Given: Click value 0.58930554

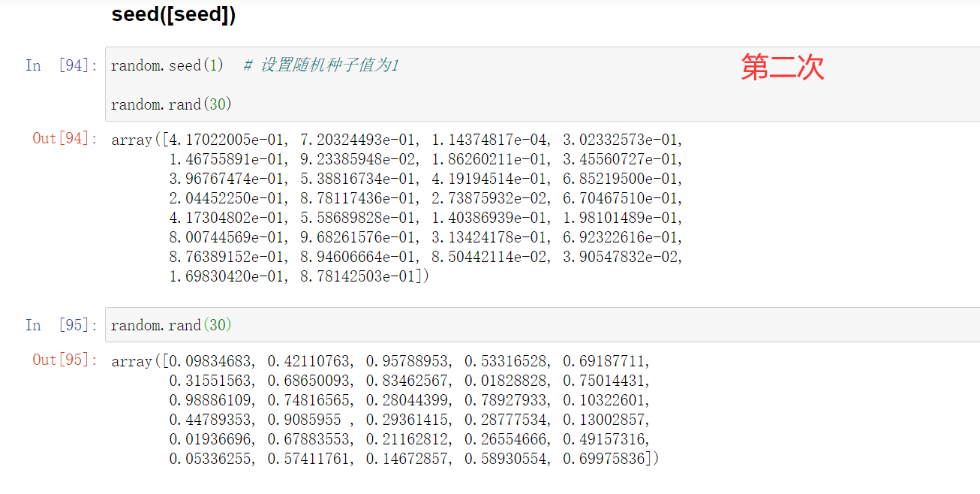Looking at the screenshot, I should coord(506,459).
